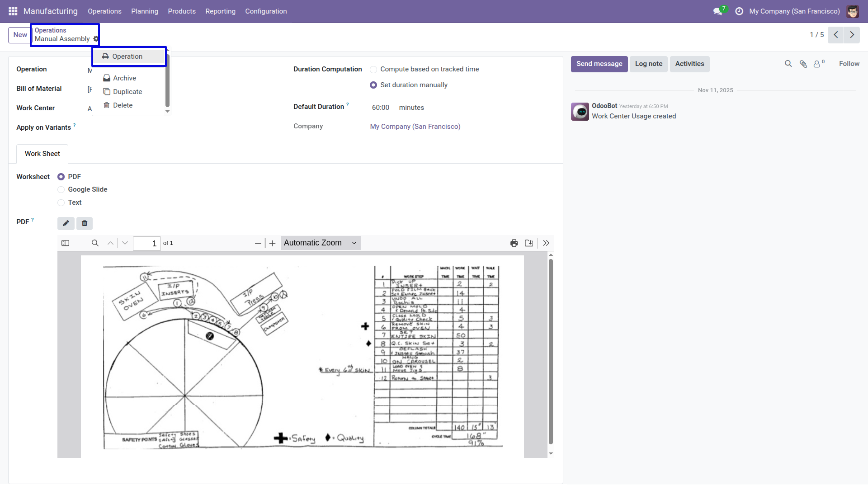This screenshot has height=485, width=868.
Task: Open the Reporting menu
Action: pos(220,11)
